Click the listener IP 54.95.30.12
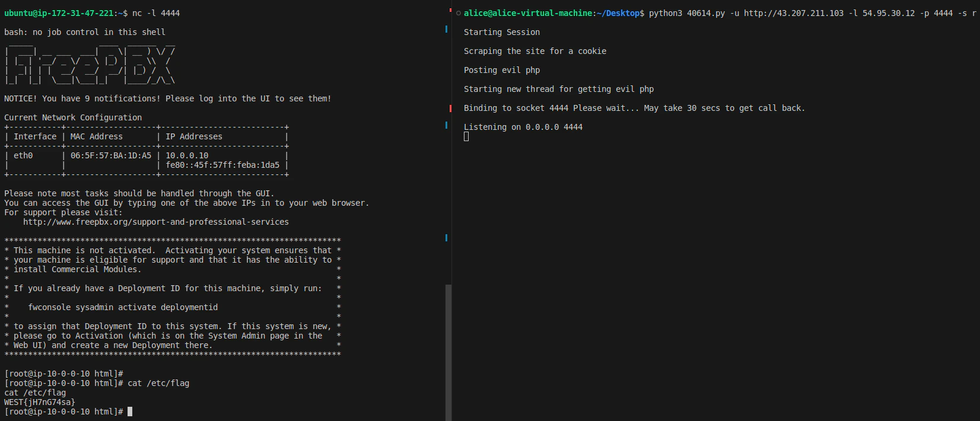980x421 pixels. coord(889,13)
